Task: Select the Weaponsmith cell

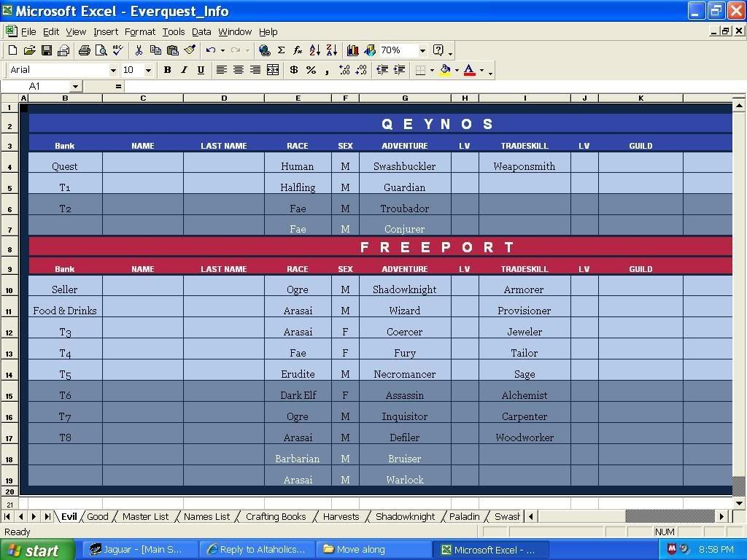Action: (525, 163)
